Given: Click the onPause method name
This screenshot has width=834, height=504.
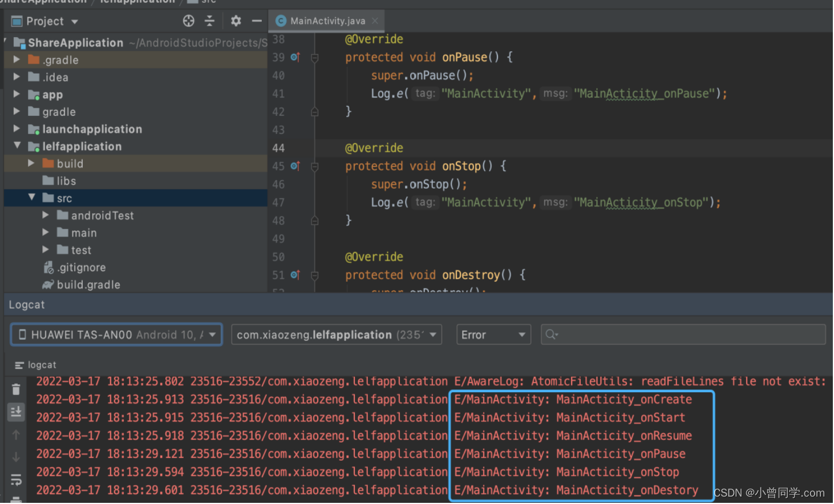Looking at the screenshot, I should click(465, 57).
